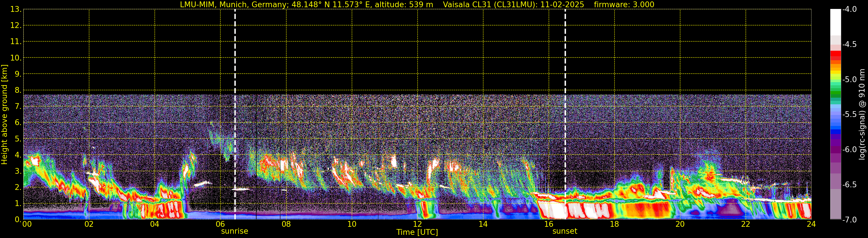Click the colorbar tick label '-6.5'
Screen dimensions: 868x238
pyautogui.click(x=850, y=185)
